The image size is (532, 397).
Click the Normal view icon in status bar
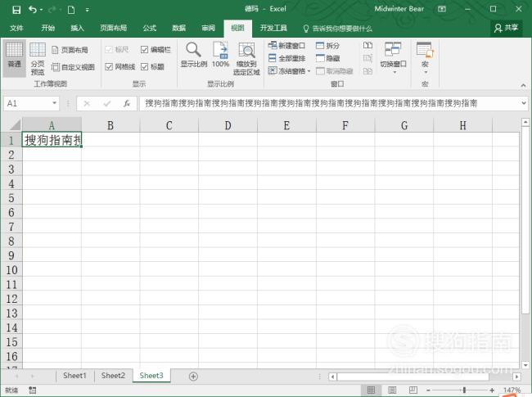(x=372, y=390)
